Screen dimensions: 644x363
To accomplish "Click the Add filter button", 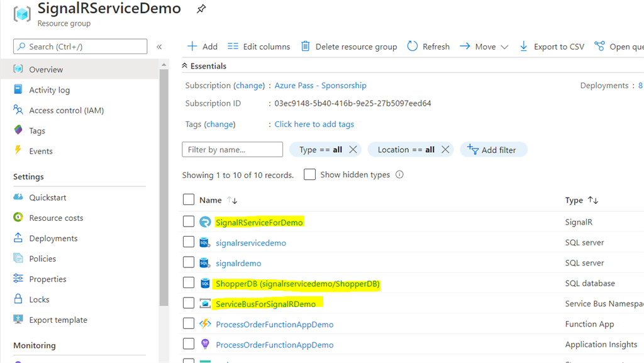I will click(493, 150).
